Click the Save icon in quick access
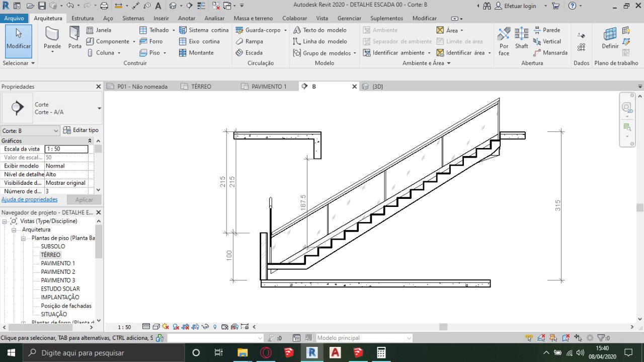This screenshot has height=362, width=644. coord(42,6)
